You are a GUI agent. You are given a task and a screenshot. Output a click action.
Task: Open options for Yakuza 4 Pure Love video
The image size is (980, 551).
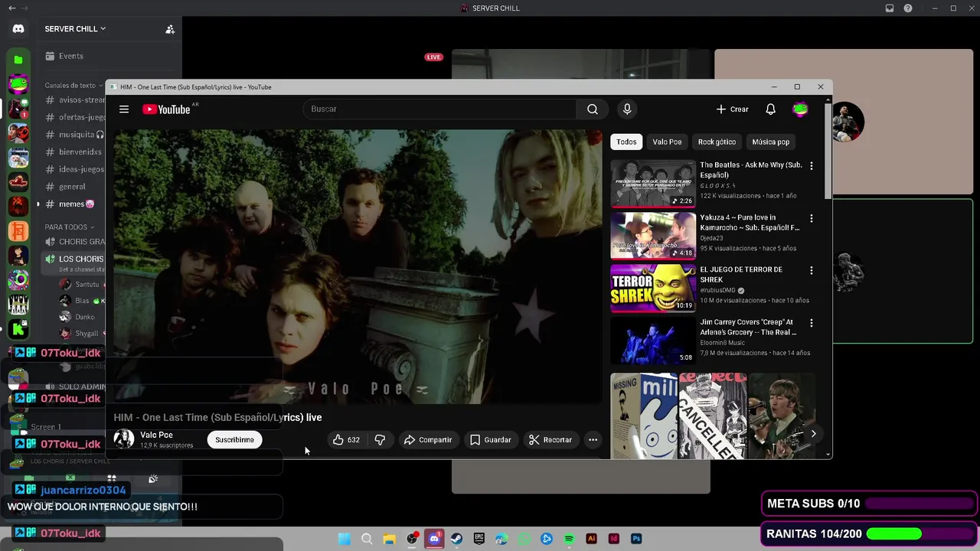pos(812,218)
